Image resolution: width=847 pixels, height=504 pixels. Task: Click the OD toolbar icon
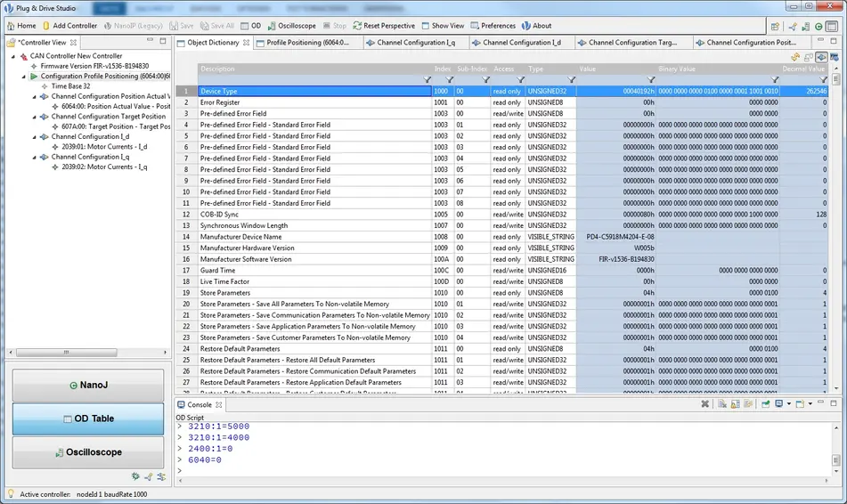[250, 26]
